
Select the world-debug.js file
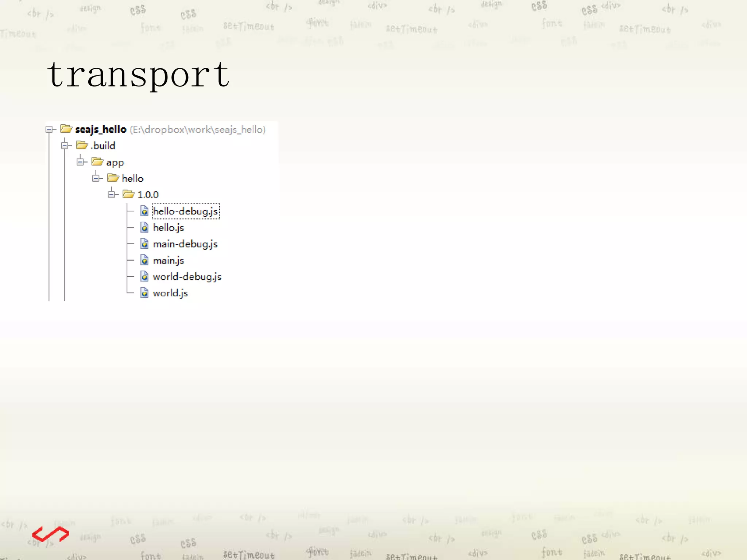coord(187,277)
